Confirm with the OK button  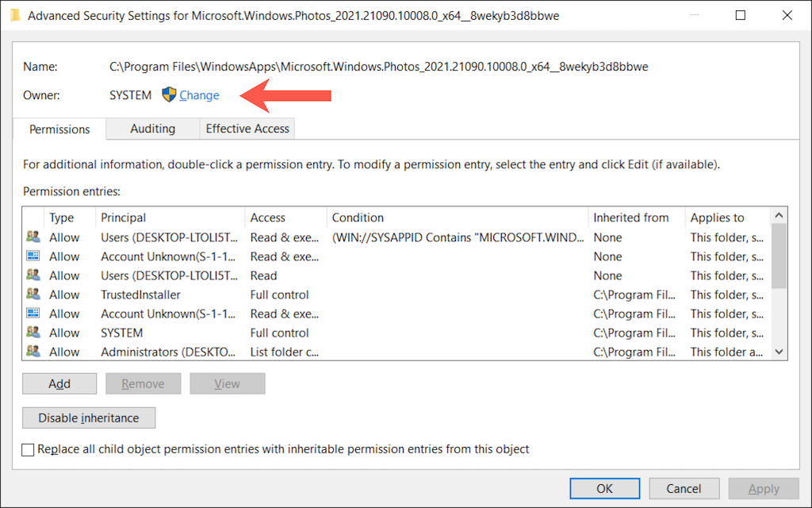pos(604,488)
